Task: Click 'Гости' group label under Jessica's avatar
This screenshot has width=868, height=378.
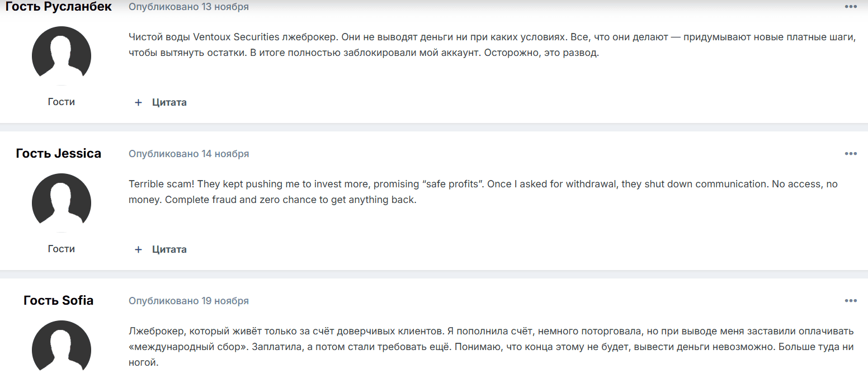Action: coord(62,249)
